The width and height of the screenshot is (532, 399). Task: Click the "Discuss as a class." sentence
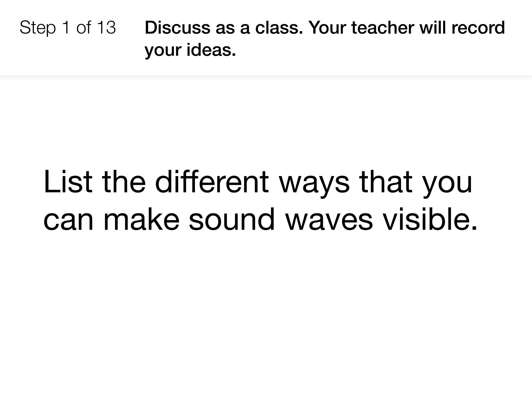point(224,27)
